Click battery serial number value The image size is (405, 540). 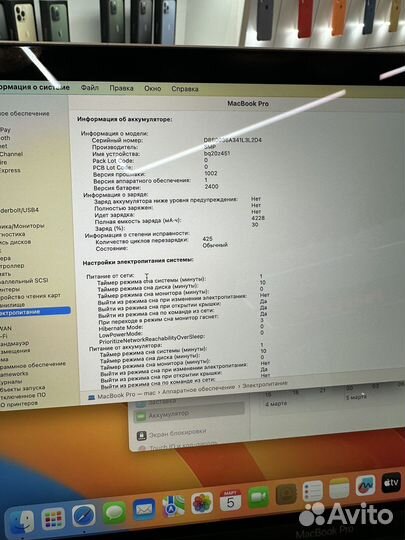pos(232,140)
